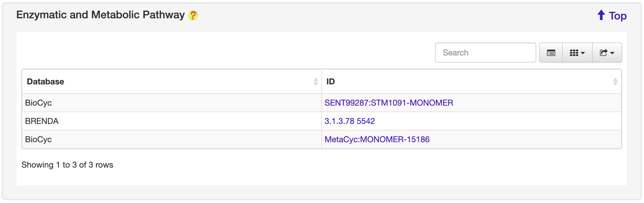Open the SENT99287:STM1091-MONOMER link
Screen dimensions: 644x203
tap(389, 103)
